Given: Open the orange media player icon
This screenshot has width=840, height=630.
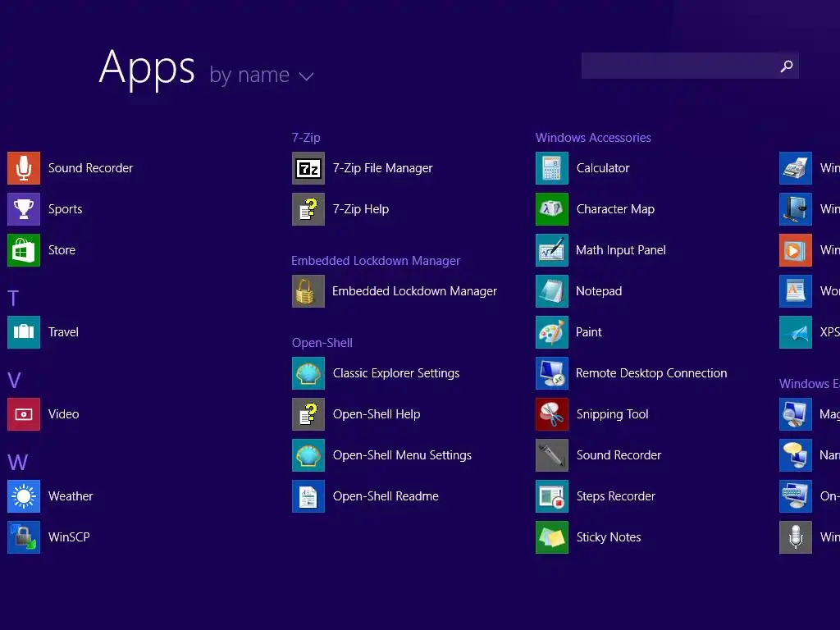Looking at the screenshot, I should click(x=796, y=250).
